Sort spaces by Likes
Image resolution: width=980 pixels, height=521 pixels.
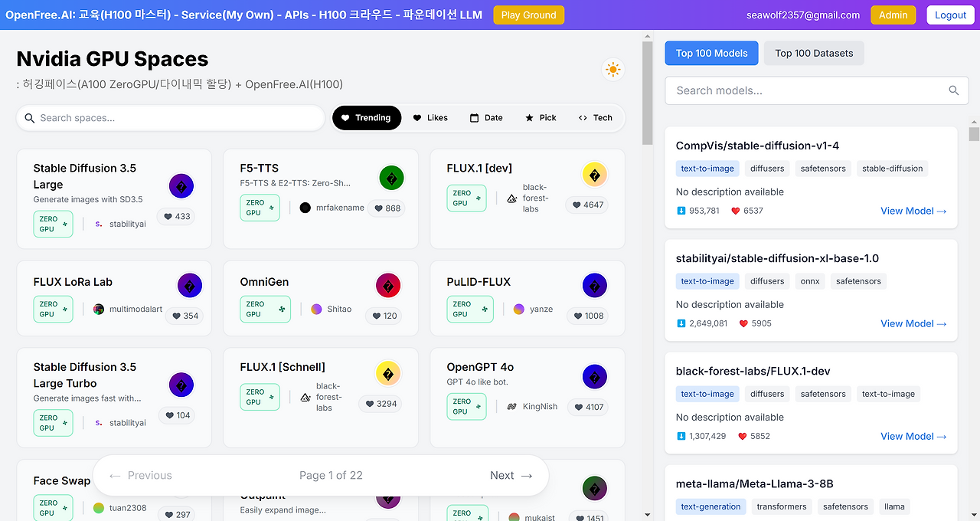(x=430, y=118)
